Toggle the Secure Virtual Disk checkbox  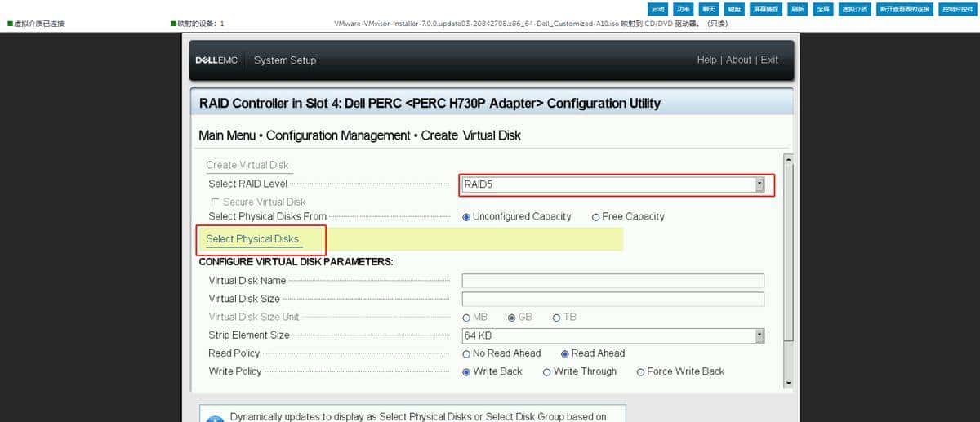point(216,202)
